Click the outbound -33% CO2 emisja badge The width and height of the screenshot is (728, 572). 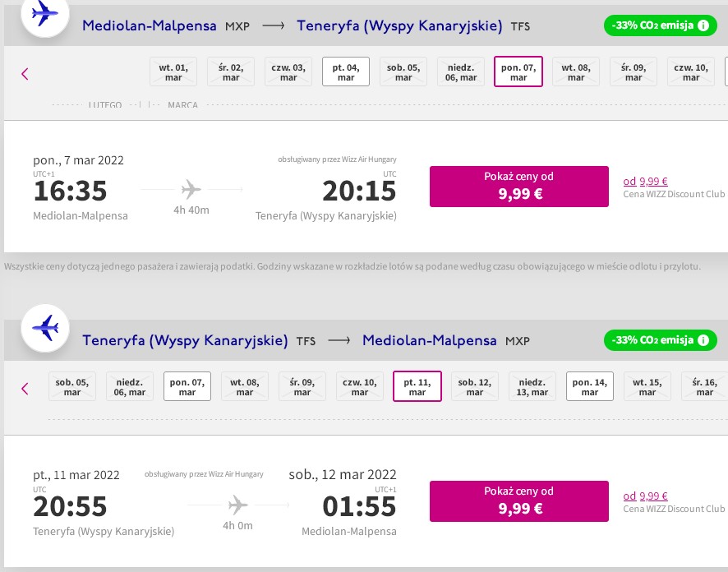tap(661, 25)
